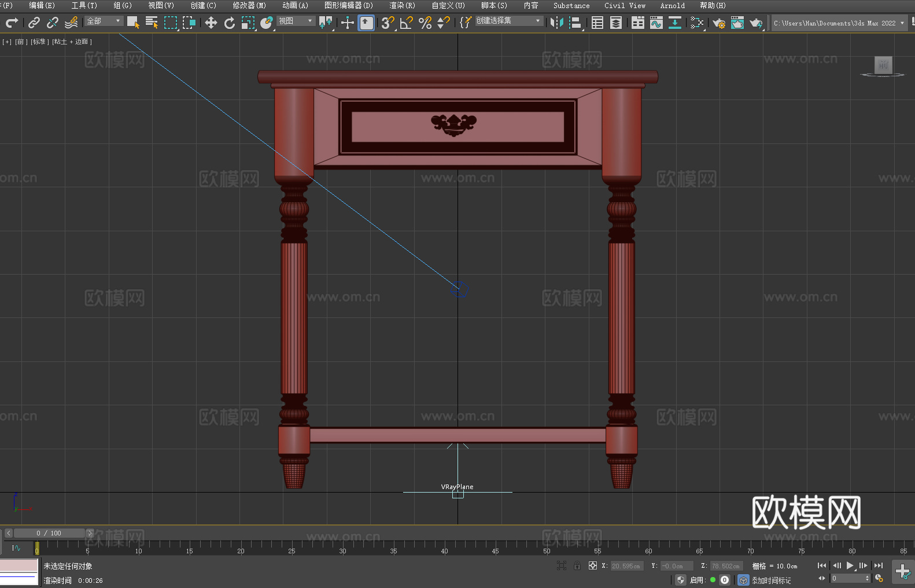Open the 工具(T) menu
This screenshot has width=915, height=588.
[84, 5]
